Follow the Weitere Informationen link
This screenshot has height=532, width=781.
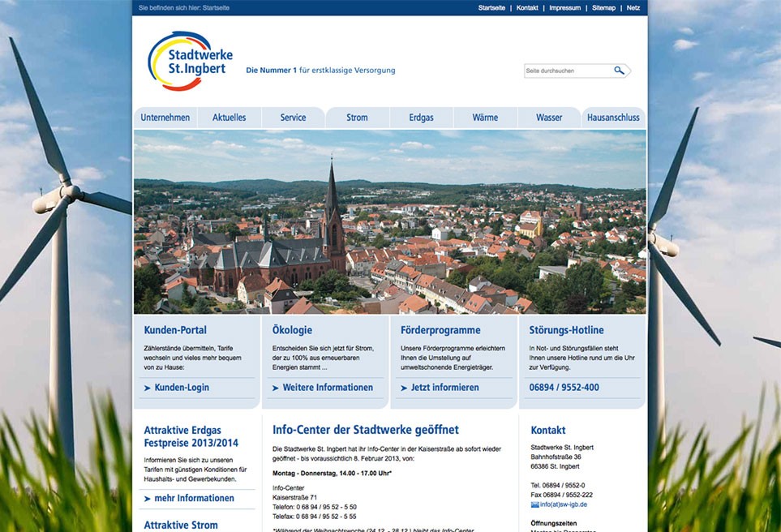click(x=328, y=388)
